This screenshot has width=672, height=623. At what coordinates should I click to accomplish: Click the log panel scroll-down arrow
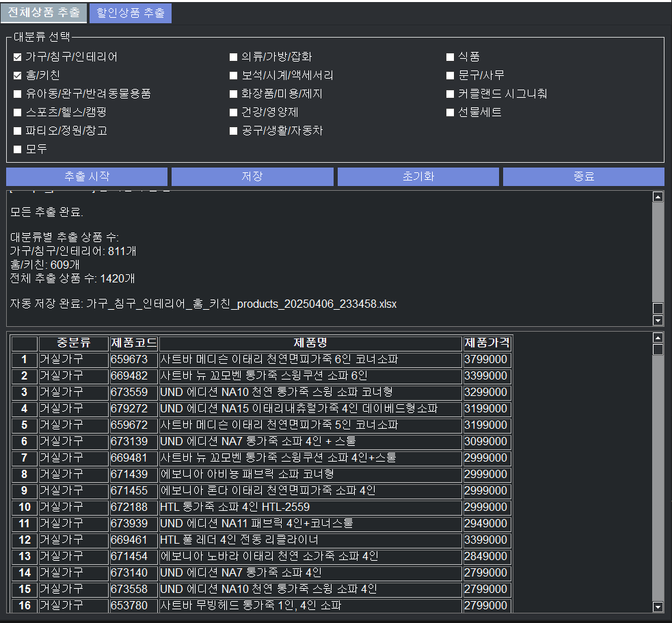(x=658, y=320)
